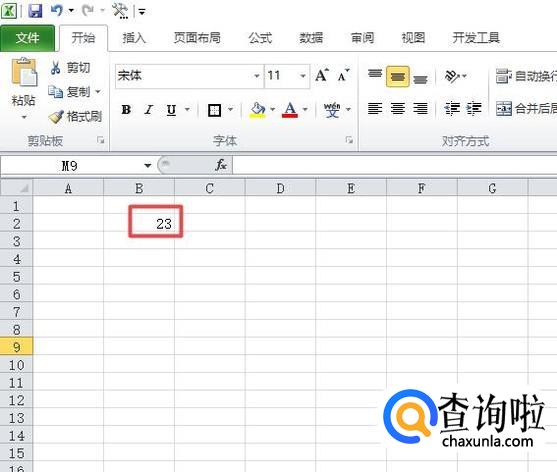557x472 pixels.
Task: Click the 文件 file button
Action: 27,38
